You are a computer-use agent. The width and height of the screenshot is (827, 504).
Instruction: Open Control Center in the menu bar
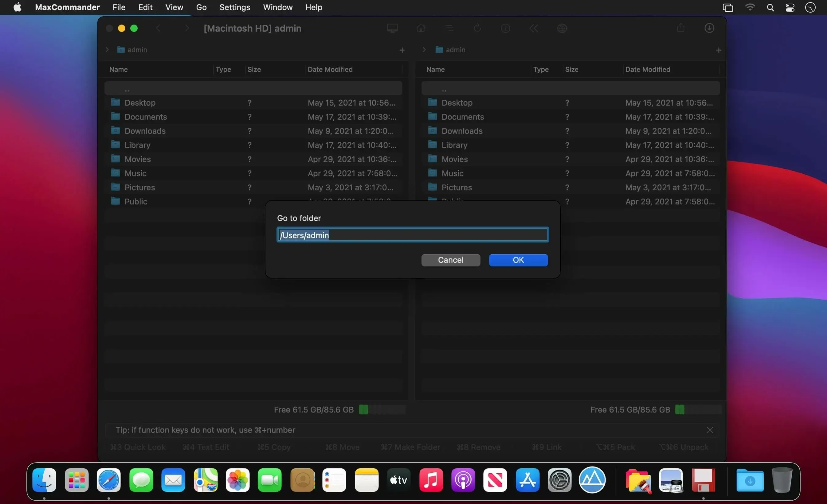pyautogui.click(x=790, y=7)
